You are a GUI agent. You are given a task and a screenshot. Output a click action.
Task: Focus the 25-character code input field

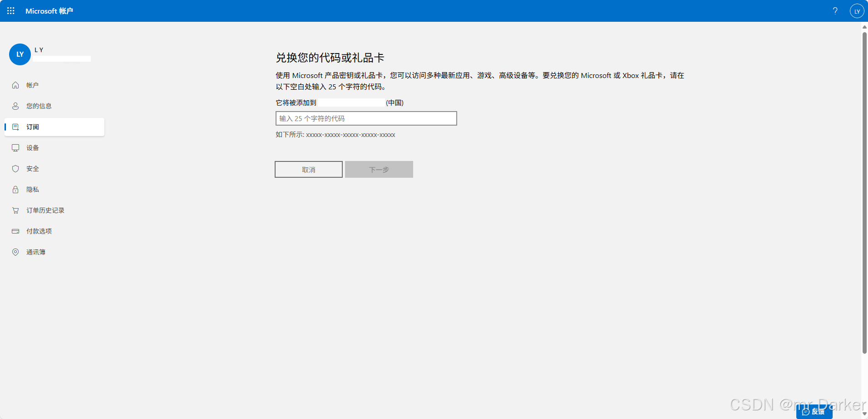[x=366, y=118]
